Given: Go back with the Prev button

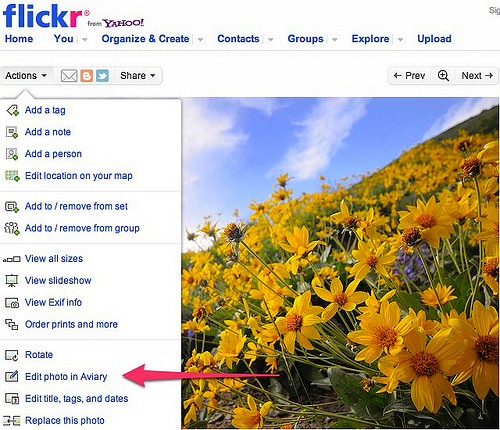Looking at the screenshot, I should 409,76.
